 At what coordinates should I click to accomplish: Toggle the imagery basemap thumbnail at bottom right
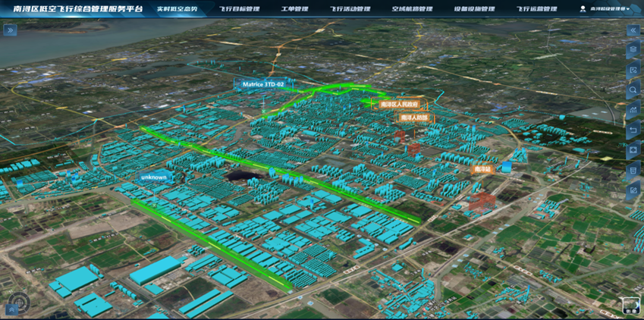coord(631,305)
